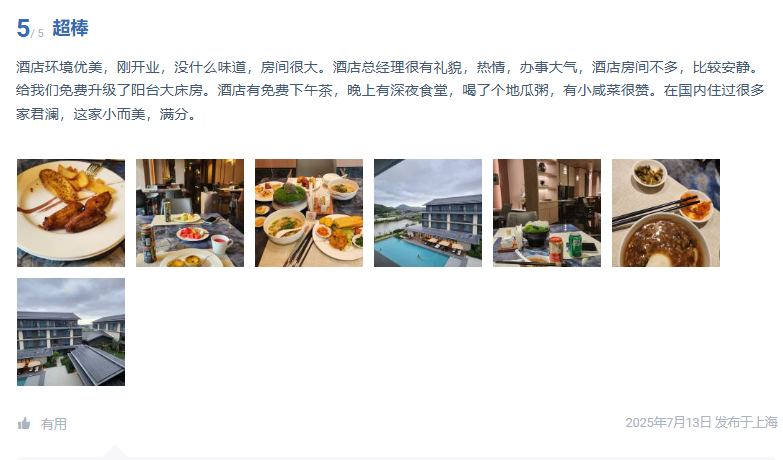The image size is (783, 460).
Task: Click the 发布于上海 location text
Action: (x=746, y=423)
